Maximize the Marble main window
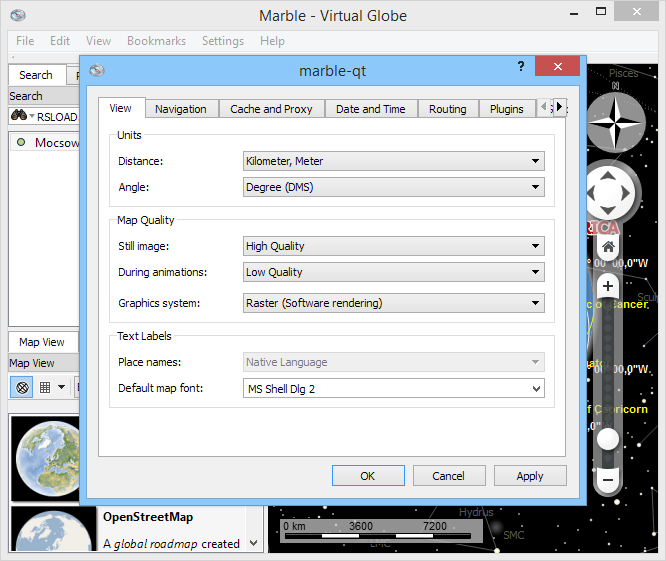 pos(601,12)
